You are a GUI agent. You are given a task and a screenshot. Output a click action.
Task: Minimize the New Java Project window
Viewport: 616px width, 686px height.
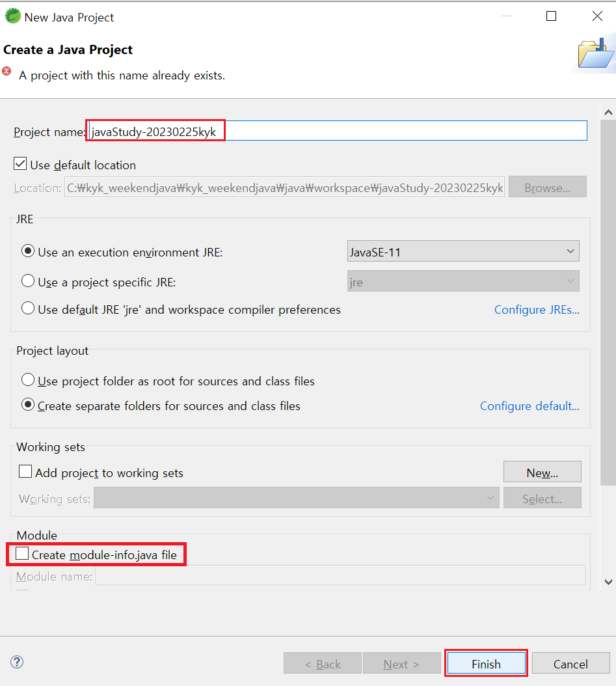click(506, 16)
